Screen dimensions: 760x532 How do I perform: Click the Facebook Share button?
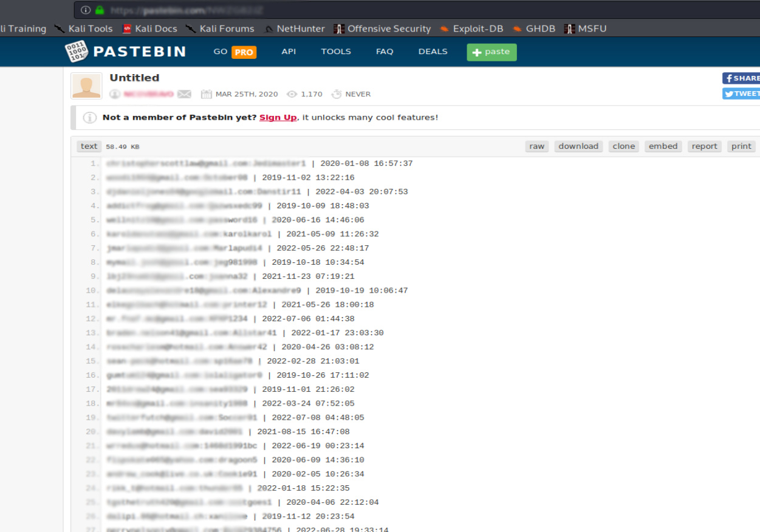point(741,78)
